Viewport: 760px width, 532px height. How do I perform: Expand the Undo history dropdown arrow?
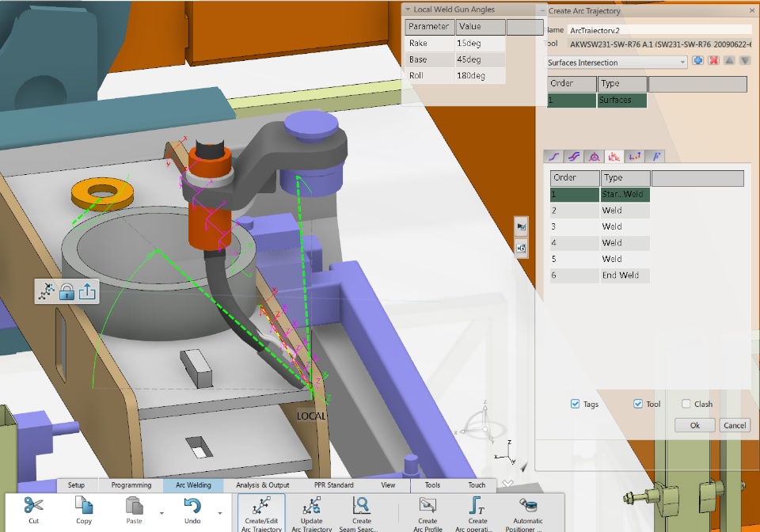click(x=220, y=513)
